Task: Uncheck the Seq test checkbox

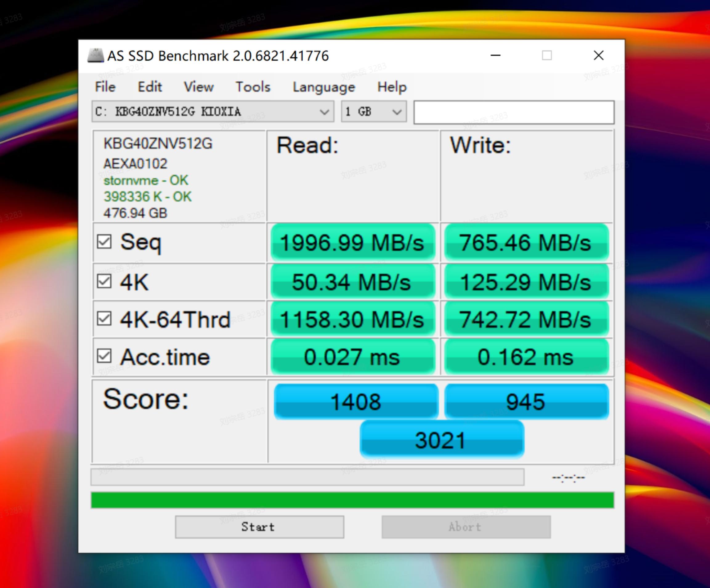Action: (x=104, y=242)
